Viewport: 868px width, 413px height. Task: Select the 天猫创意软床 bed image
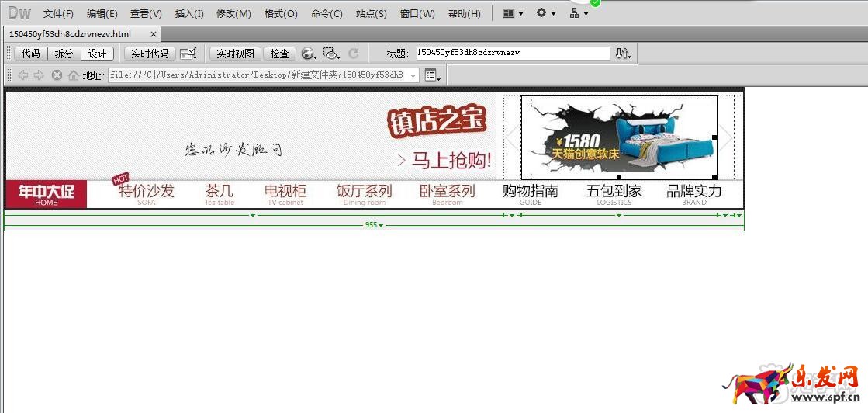tap(619, 137)
